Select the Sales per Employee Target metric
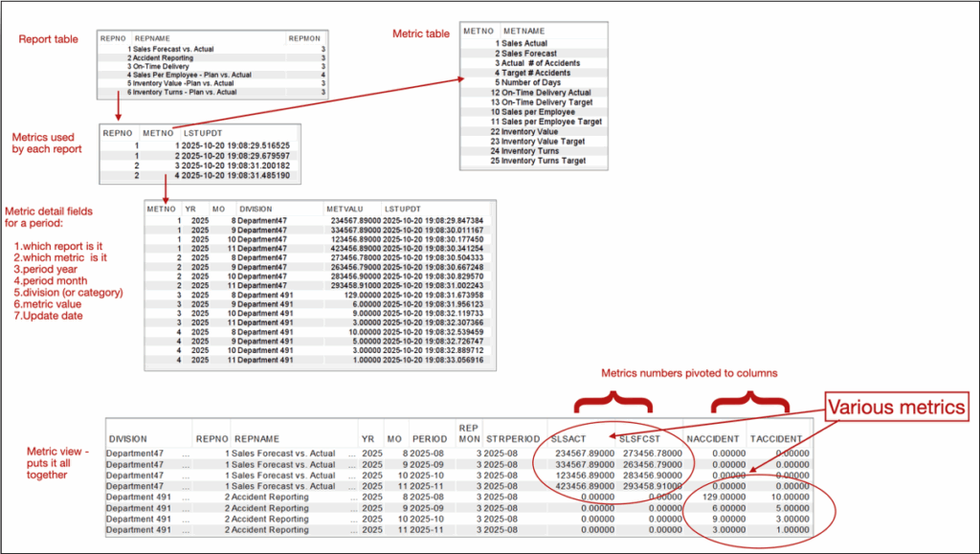 551,122
